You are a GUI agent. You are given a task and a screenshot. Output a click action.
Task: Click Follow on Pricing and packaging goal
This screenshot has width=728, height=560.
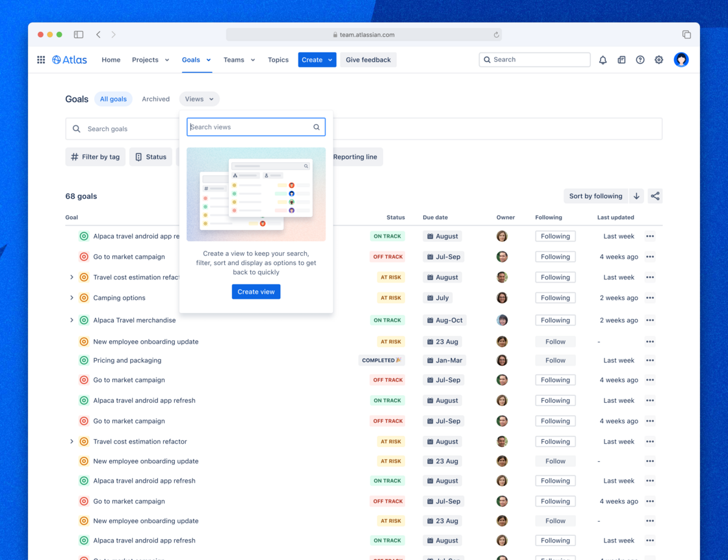tap(555, 360)
